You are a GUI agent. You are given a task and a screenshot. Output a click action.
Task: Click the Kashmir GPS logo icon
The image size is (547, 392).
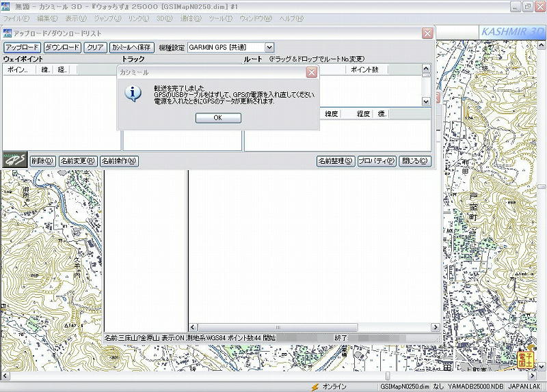(15, 160)
